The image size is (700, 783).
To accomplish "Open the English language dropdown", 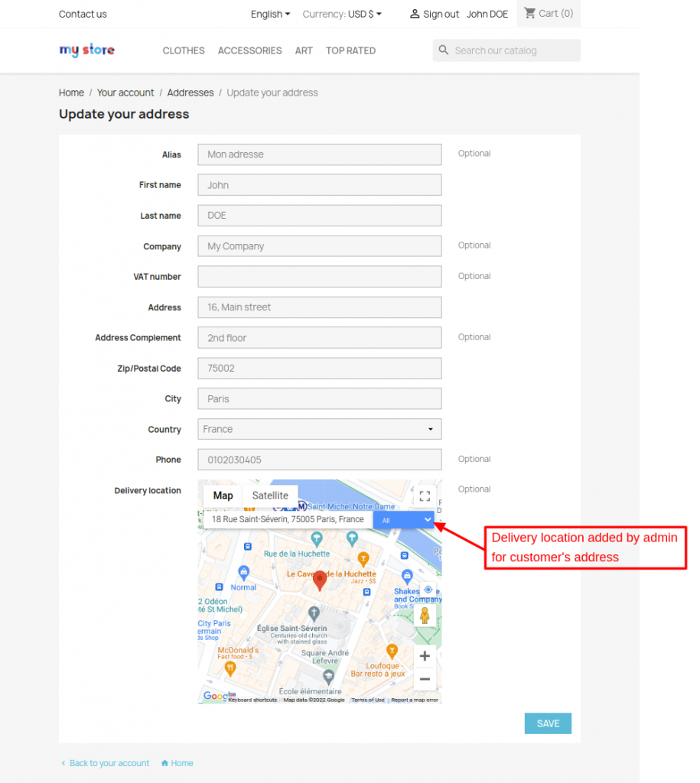I will [x=270, y=14].
